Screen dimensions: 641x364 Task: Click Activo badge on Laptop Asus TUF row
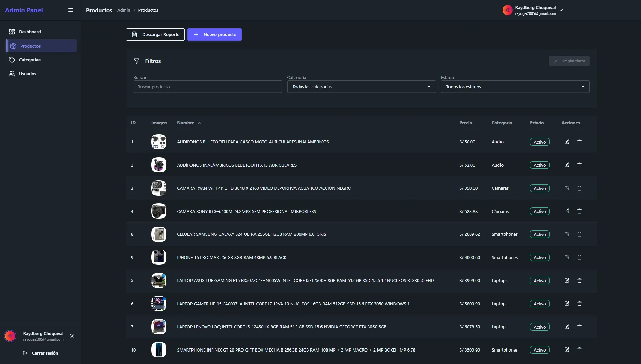539,281
